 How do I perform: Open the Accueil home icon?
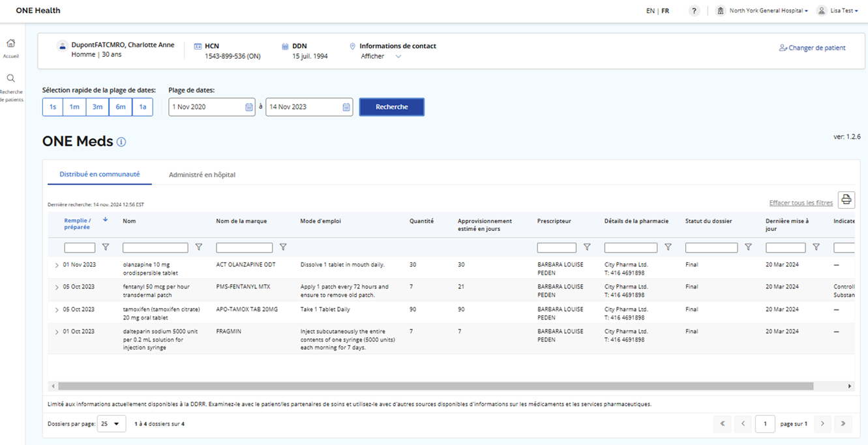tap(11, 44)
